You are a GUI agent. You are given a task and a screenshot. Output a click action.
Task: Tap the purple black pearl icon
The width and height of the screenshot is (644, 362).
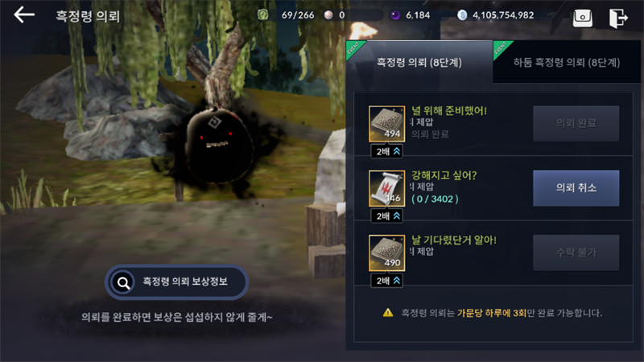pos(395,15)
